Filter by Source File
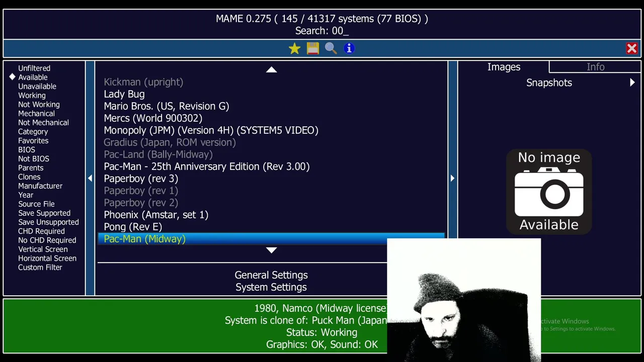644x362 pixels. (36, 204)
